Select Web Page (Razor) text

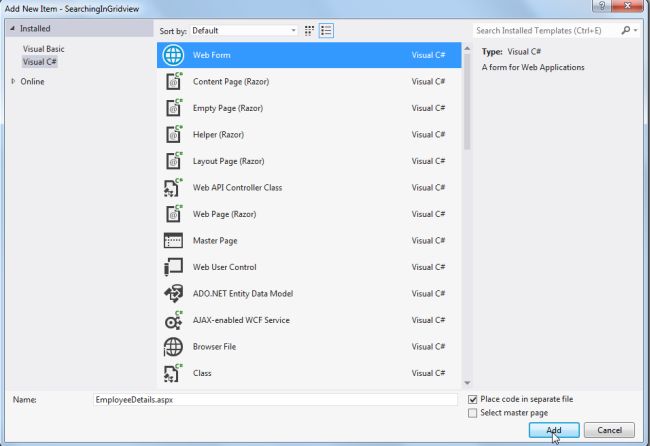pos(225,214)
